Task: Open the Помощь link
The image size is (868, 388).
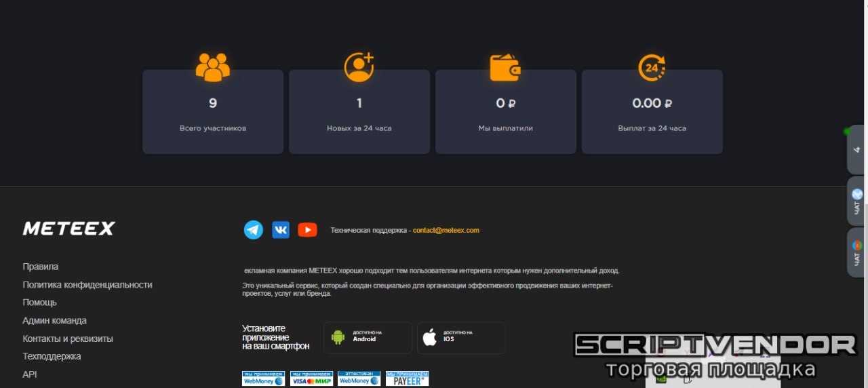Action: [x=40, y=303]
